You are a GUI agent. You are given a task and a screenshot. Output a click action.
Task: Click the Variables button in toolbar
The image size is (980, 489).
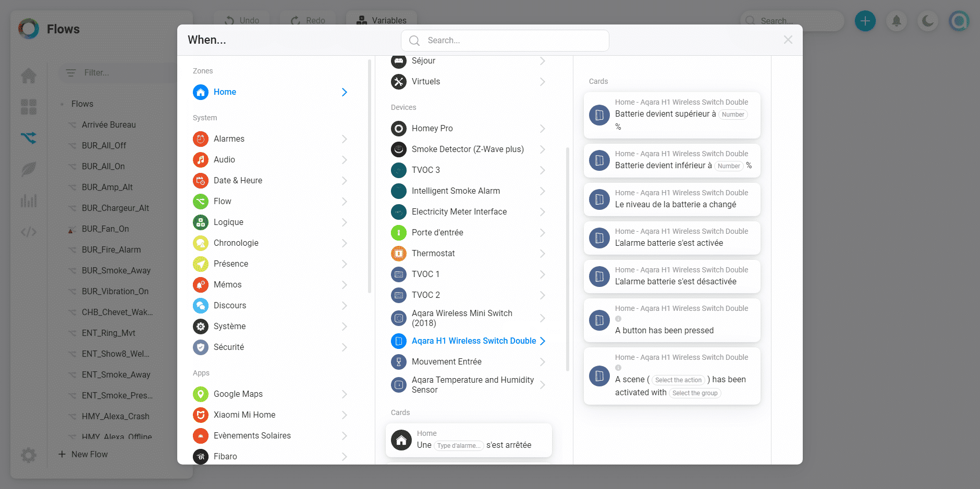coord(382,20)
